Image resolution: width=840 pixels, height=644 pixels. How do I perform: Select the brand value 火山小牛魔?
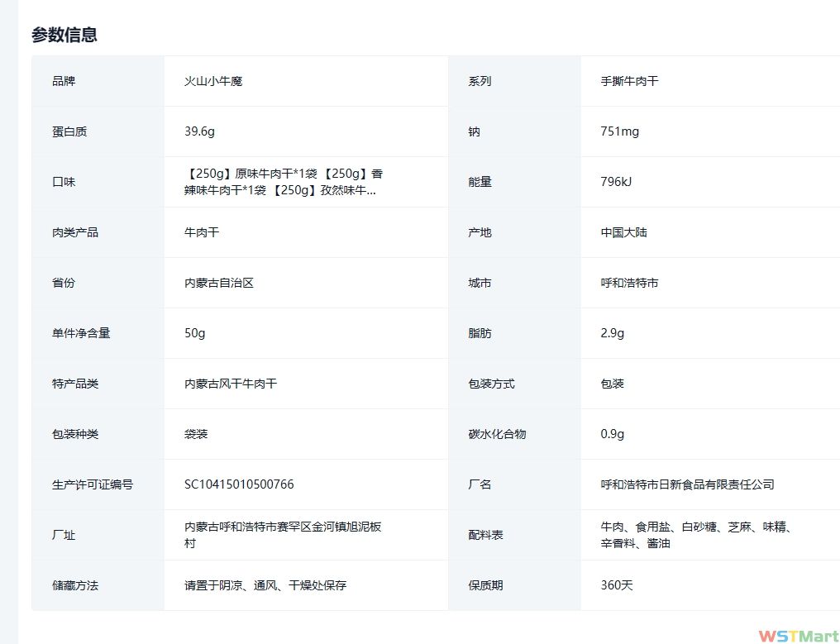pyautogui.click(x=213, y=81)
